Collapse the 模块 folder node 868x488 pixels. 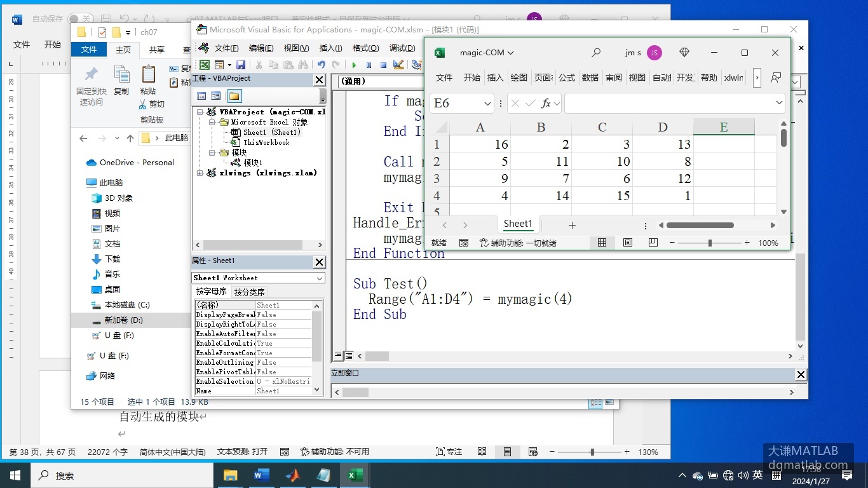[212, 152]
